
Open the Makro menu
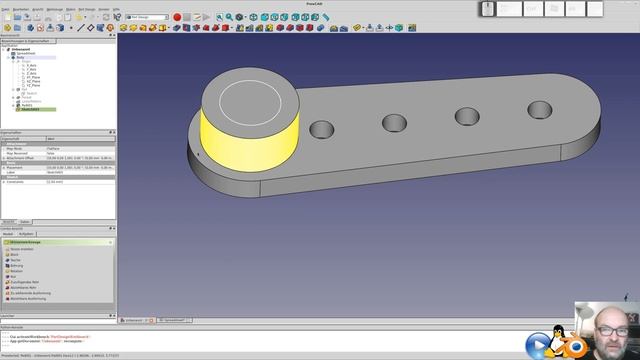pyautogui.click(x=71, y=9)
